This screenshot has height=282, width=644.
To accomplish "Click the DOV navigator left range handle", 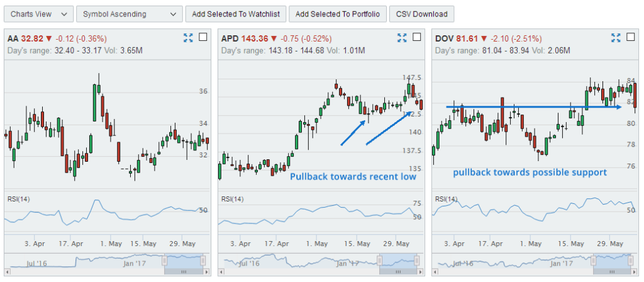I will tap(593, 261).
